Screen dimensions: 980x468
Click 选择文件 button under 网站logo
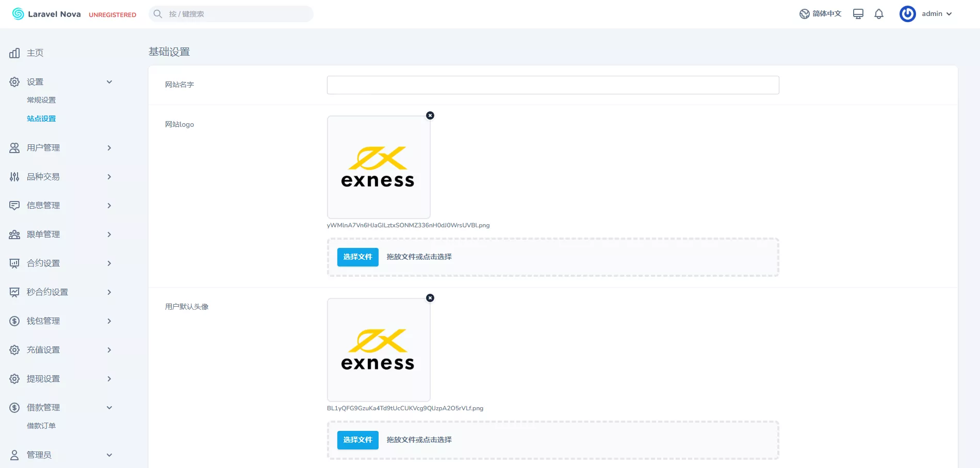tap(357, 257)
